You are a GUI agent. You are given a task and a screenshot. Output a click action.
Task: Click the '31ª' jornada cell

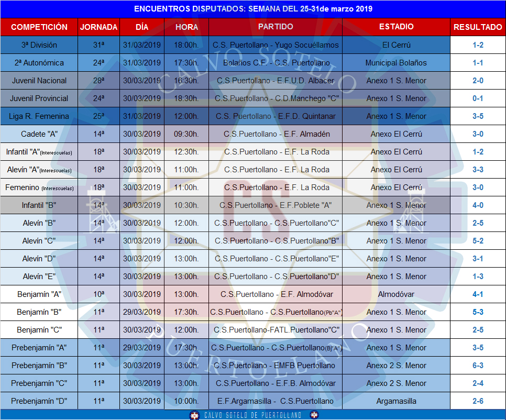pyautogui.click(x=99, y=45)
